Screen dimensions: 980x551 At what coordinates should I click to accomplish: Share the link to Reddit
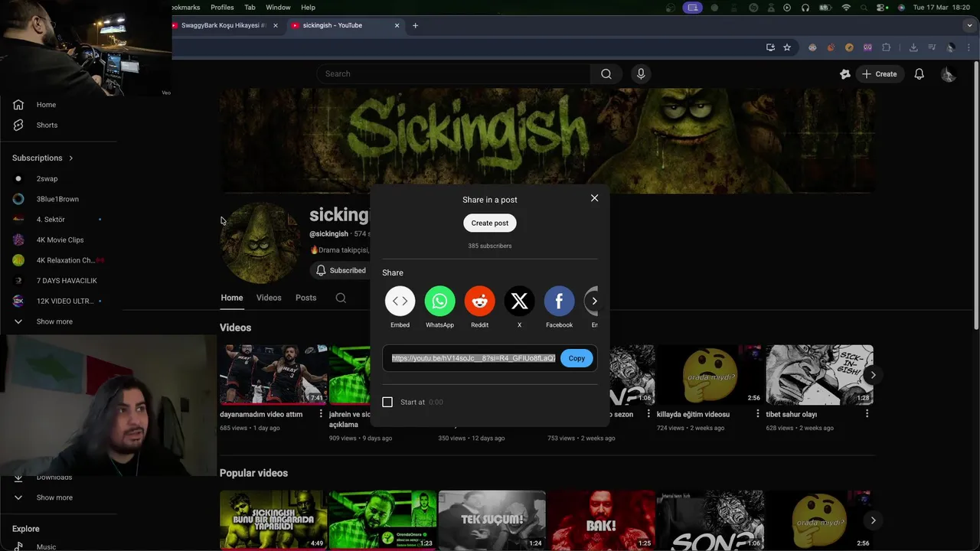(479, 301)
